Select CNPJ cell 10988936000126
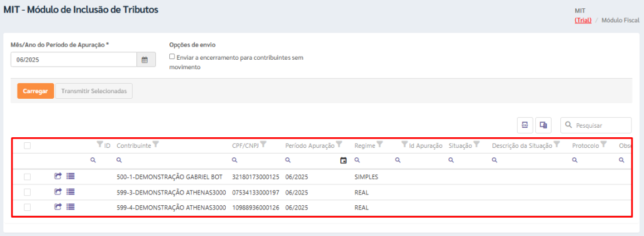The height and width of the screenshot is (236, 644). [x=255, y=208]
